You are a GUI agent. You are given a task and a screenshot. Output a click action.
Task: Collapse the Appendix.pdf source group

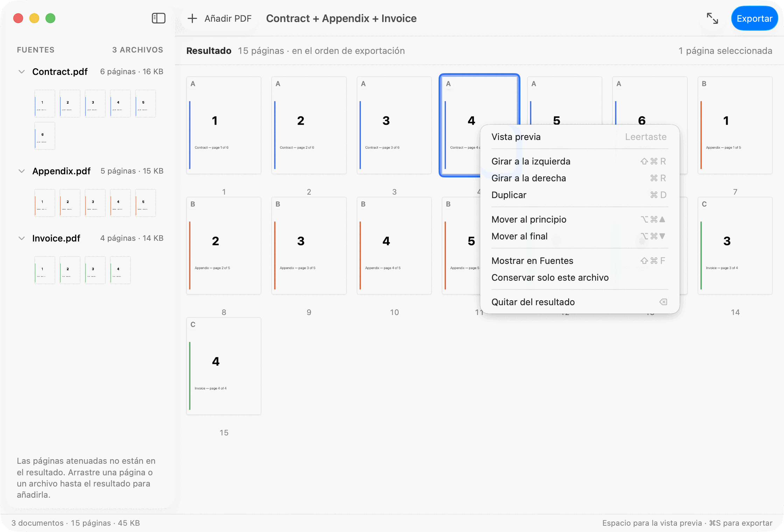(x=22, y=171)
